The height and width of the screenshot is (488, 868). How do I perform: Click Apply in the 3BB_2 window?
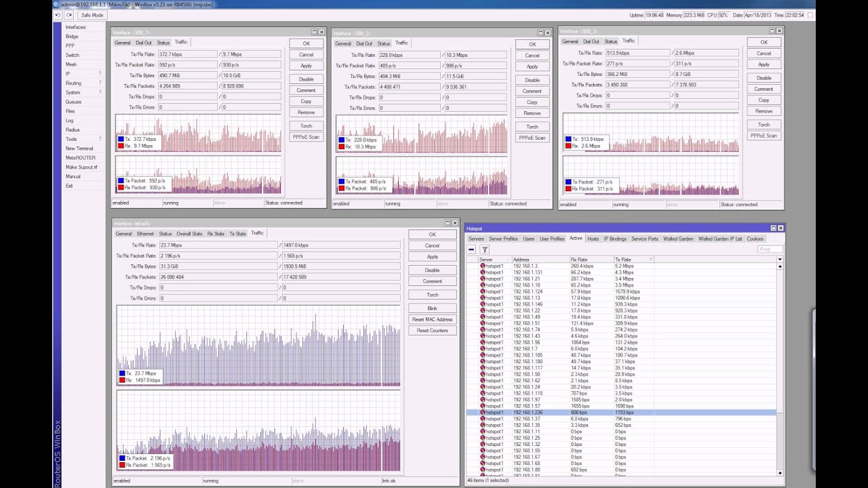[532, 66]
